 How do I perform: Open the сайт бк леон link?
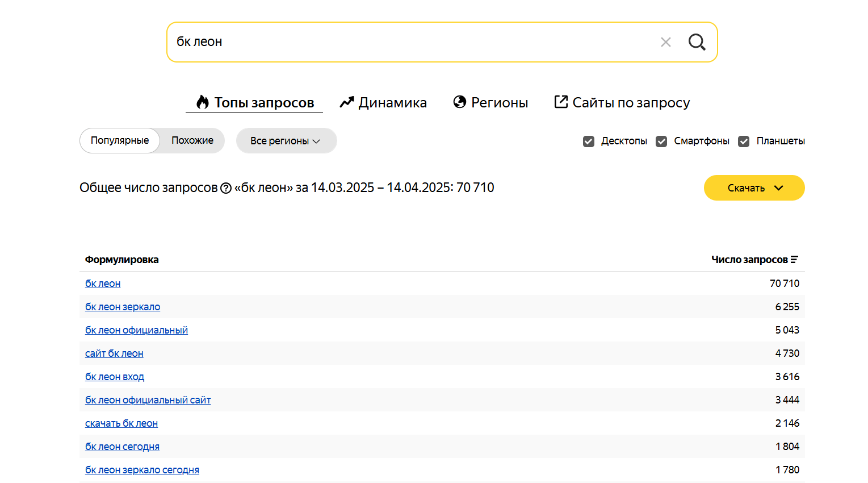tap(114, 353)
